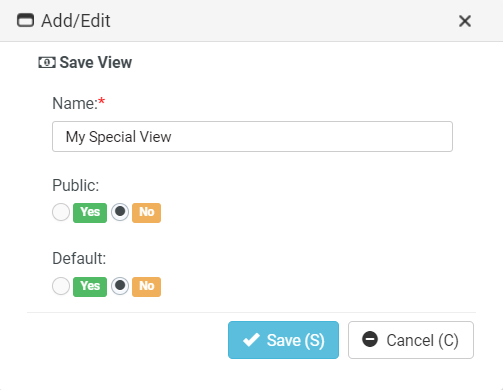This screenshot has height=390, width=503.
Task: Click the green Yes label under Public
Action: point(90,213)
